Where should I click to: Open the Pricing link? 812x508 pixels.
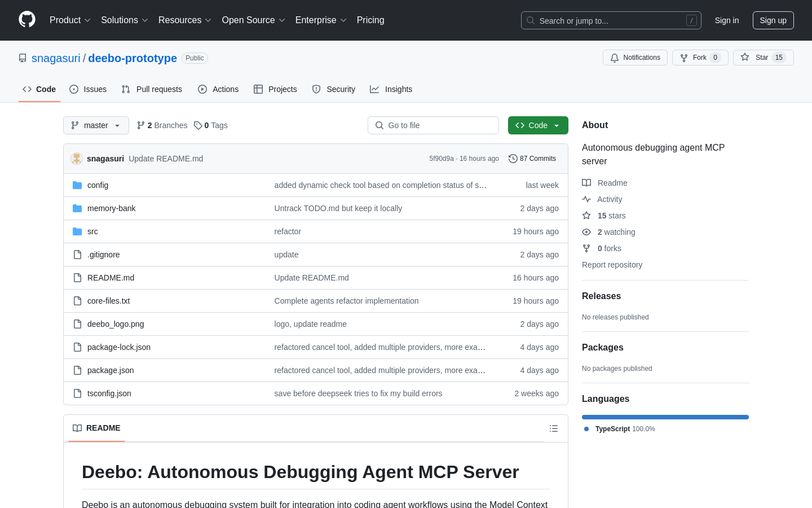point(370,20)
